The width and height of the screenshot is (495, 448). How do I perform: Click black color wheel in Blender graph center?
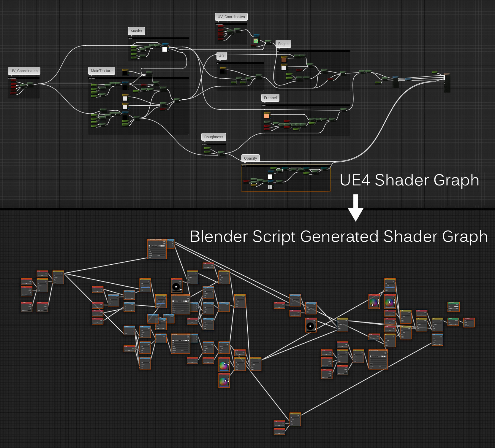[310, 326]
